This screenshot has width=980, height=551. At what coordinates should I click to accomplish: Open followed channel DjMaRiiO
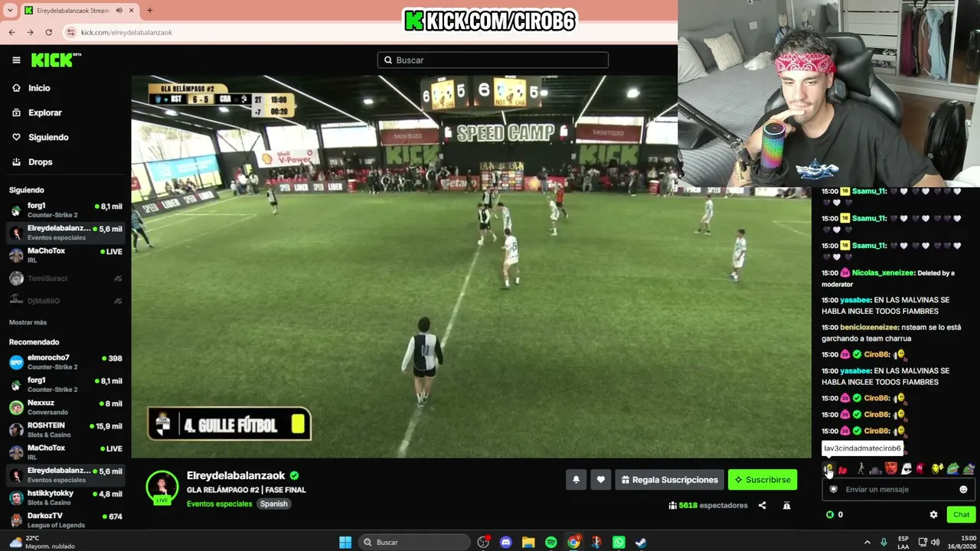coord(66,301)
